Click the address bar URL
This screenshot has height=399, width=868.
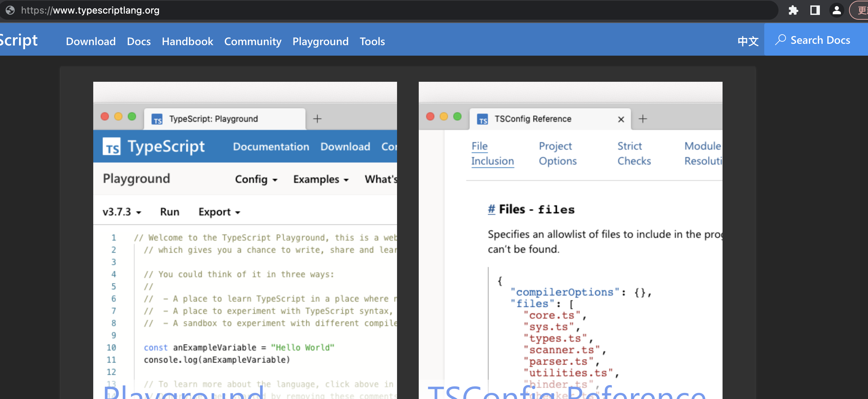click(x=90, y=10)
